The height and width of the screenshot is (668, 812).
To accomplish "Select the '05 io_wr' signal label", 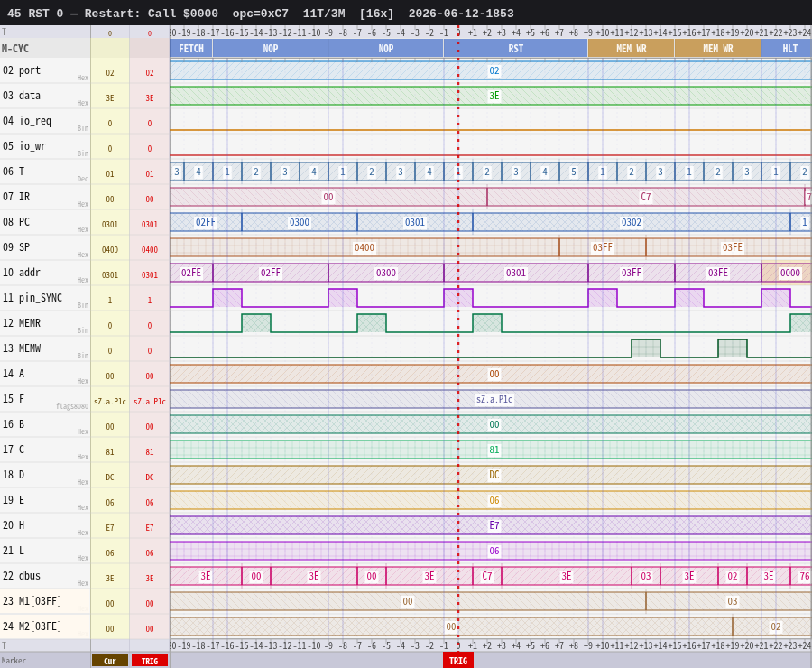I will coord(23,146).
